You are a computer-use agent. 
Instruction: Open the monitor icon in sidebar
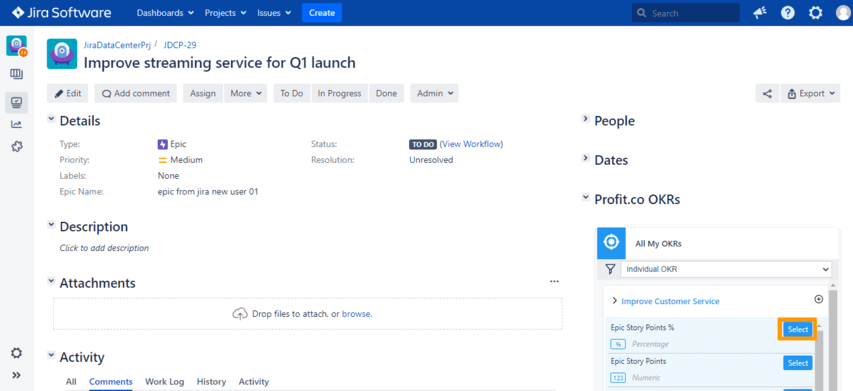[16, 102]
